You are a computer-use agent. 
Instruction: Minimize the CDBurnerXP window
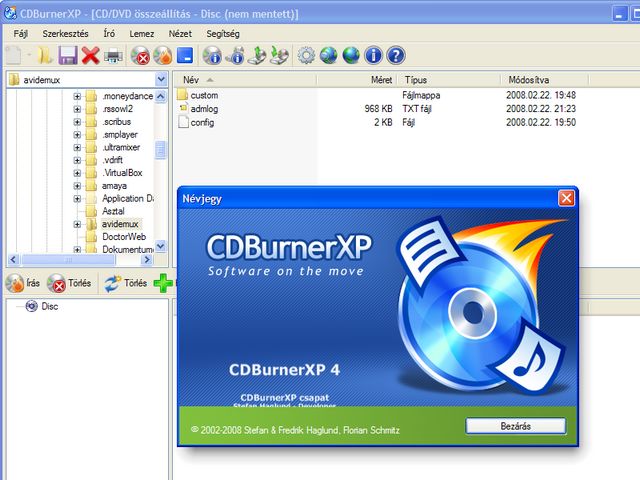click(619, 14)
